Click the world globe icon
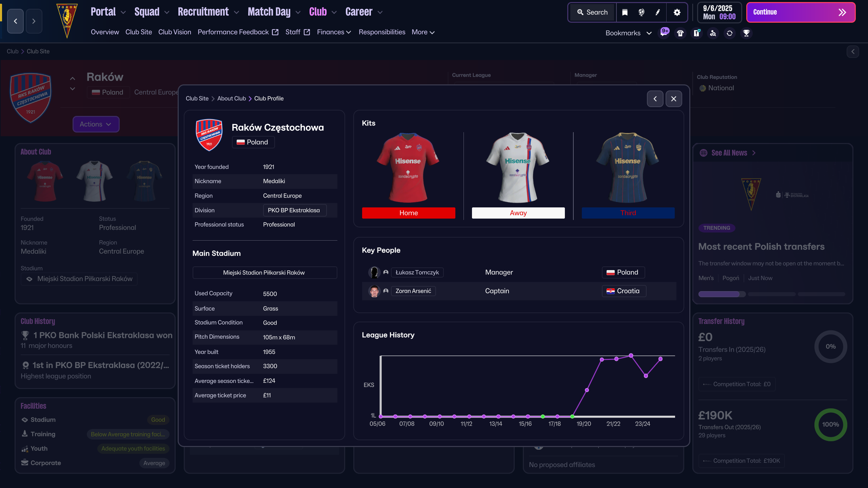 [641, 13]
